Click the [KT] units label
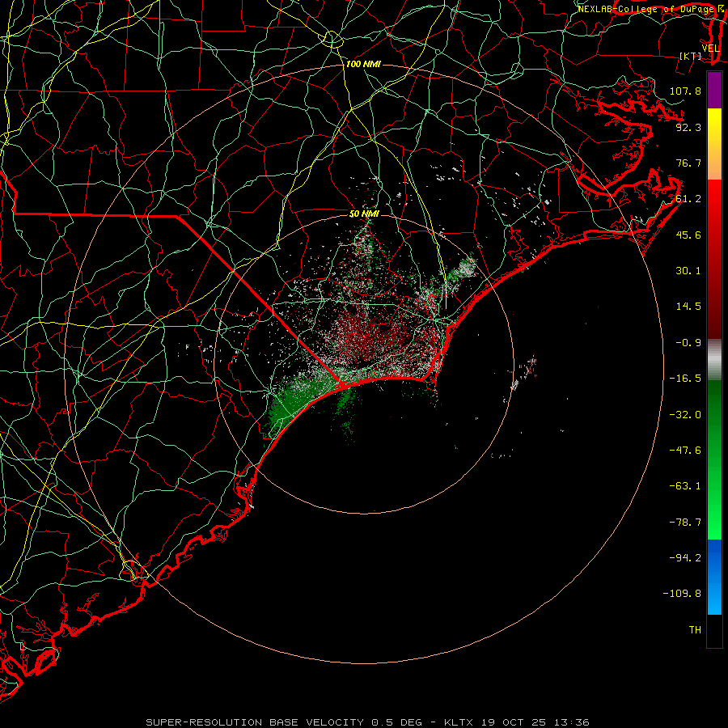This screenshot has height=728, width=728. (691, 56)
